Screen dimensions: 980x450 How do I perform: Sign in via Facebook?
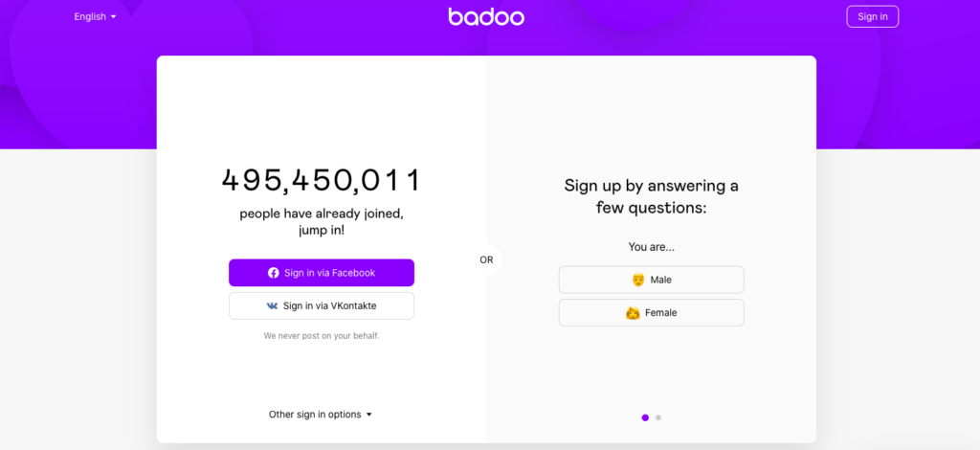coord(322,273)
